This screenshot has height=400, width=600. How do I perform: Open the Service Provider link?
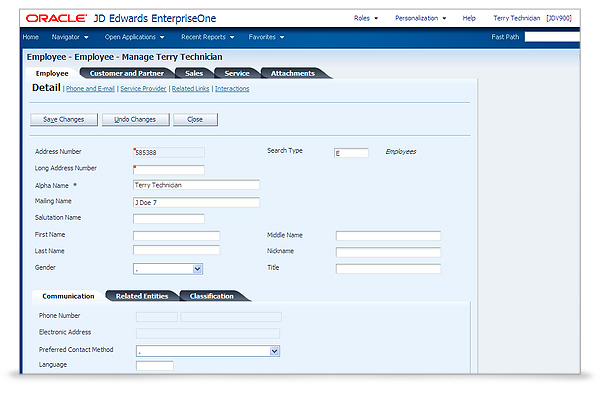point(143,89)
